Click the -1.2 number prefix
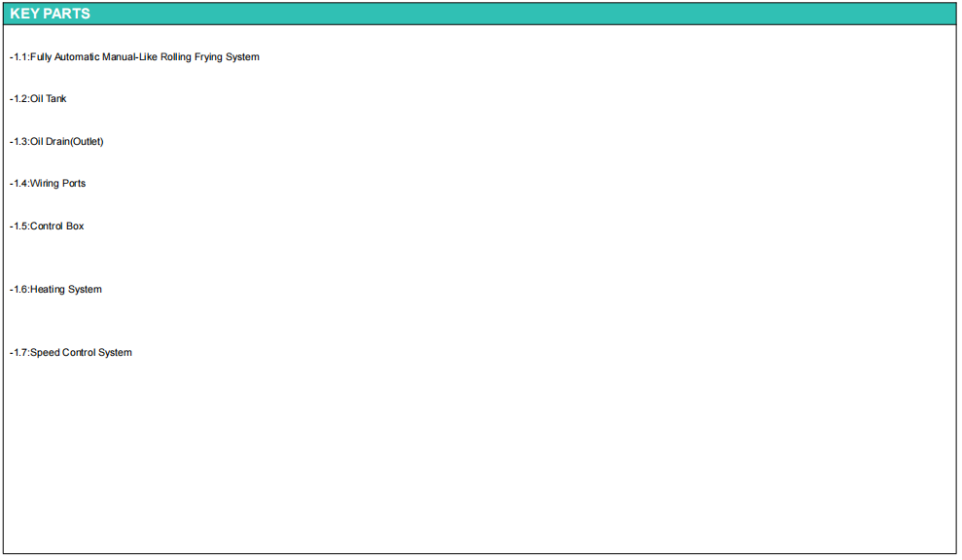This screenshot has height=560, width=962. point(18,99)
